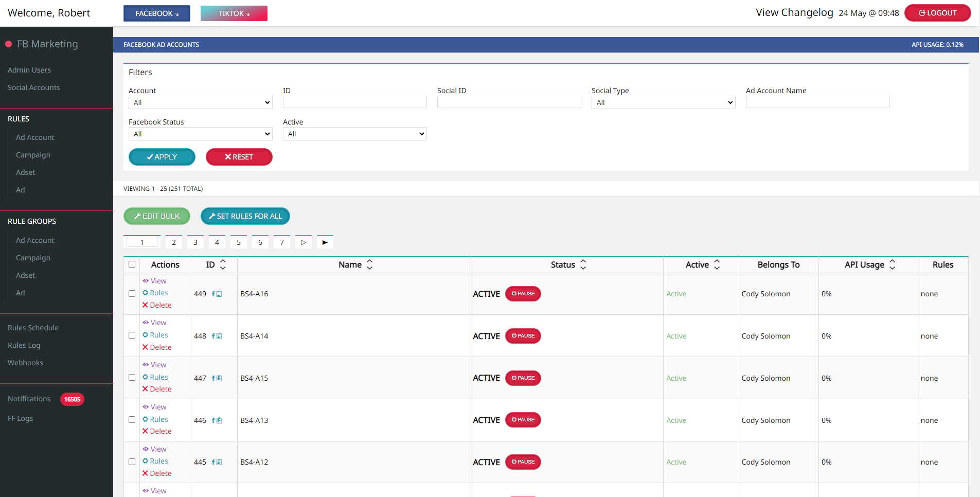
Task: Go to the last page using solid arrow
Action: (x=325, y=242)
